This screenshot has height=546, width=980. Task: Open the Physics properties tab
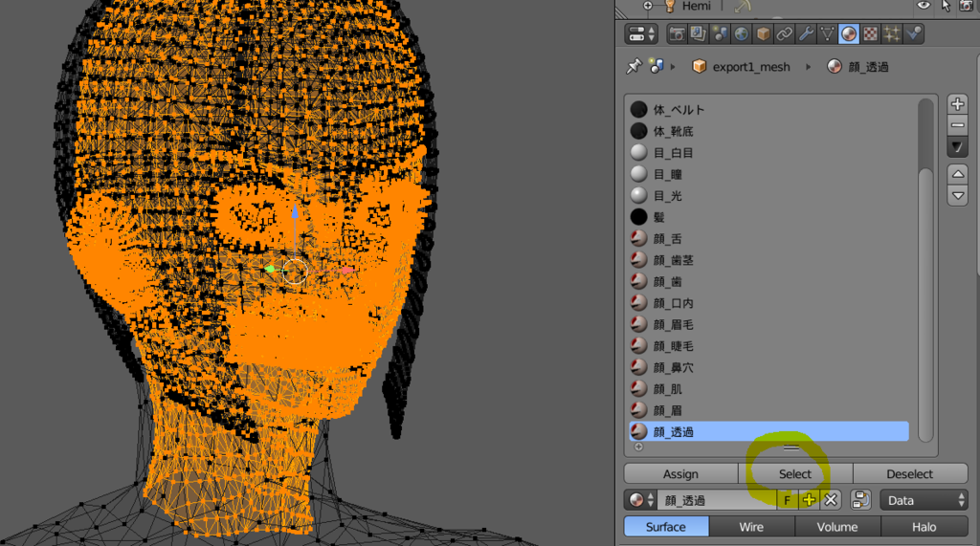tap(914, 33)
